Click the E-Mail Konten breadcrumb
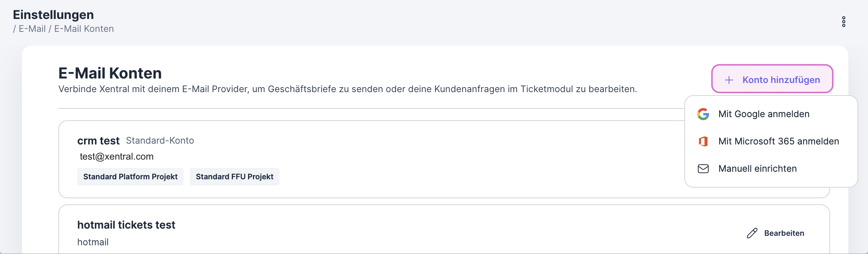The image size is (868, 254). point(84,29)
